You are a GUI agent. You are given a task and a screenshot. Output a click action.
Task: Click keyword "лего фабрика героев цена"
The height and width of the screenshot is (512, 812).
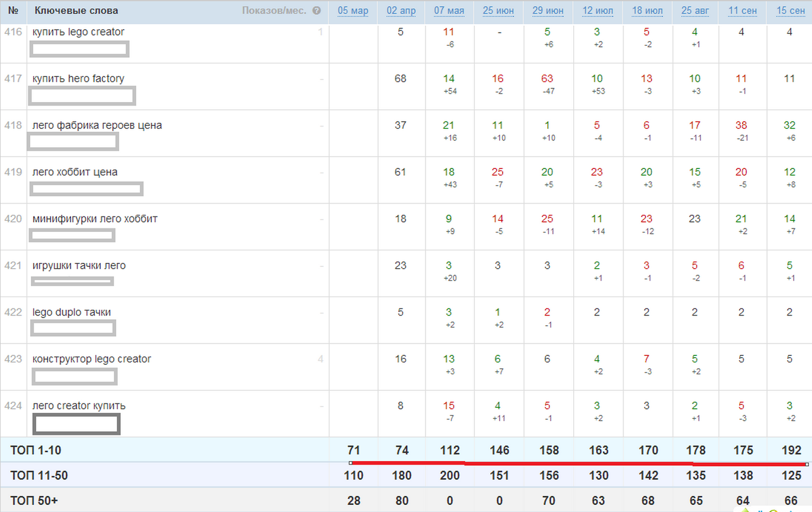coord(97,125)
